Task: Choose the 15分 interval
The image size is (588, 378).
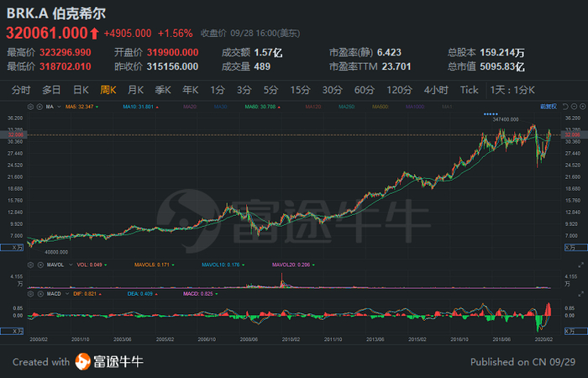Action: click(300, 90)
